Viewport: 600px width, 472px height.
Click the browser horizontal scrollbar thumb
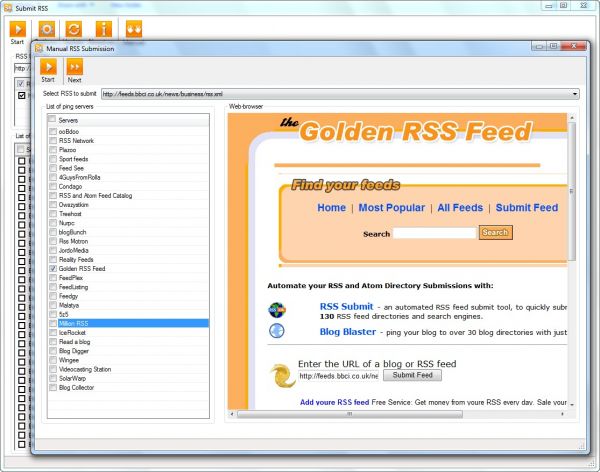click(349, 414)
